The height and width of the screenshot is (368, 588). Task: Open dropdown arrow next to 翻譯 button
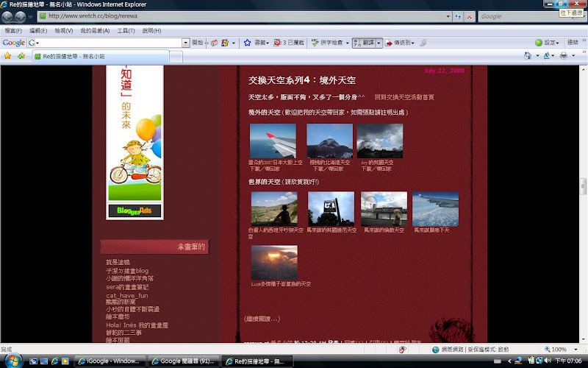point(379,43)
